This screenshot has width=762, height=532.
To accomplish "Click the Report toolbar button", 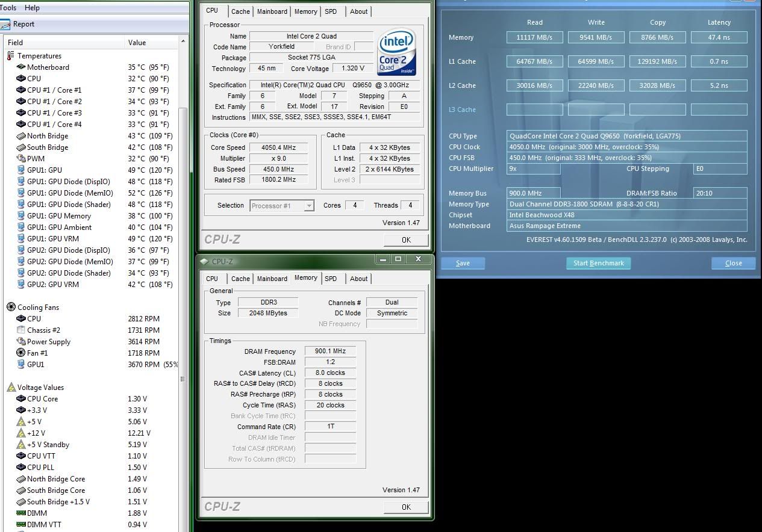I will (17, 24).
